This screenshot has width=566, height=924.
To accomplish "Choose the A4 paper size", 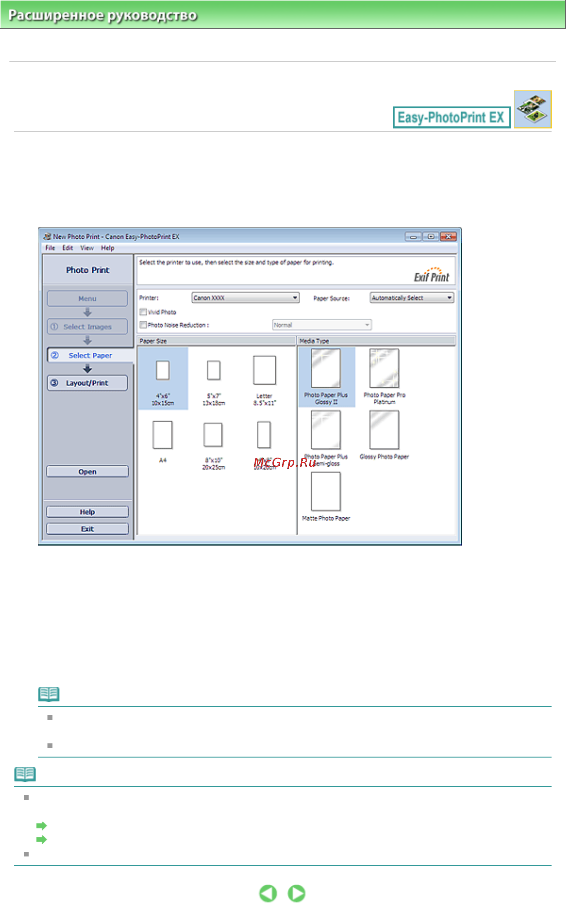I will pyautogui.click(x=162, y=442).
